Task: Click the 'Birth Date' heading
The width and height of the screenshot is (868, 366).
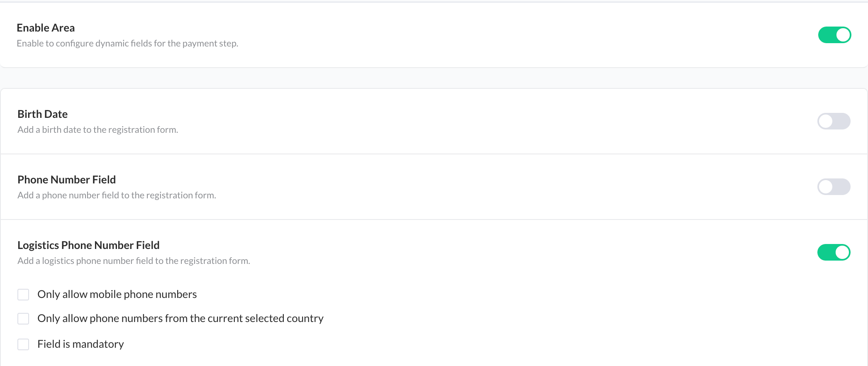Action: click(x=42, y=114)
